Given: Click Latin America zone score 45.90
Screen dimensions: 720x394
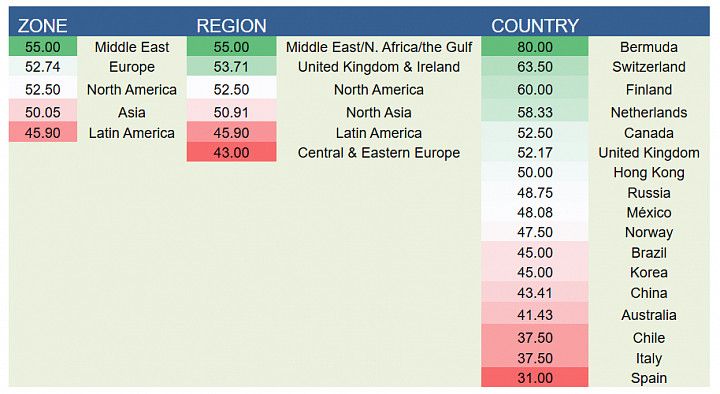Looking at the screenshot, I should click(x=43, y=133).
